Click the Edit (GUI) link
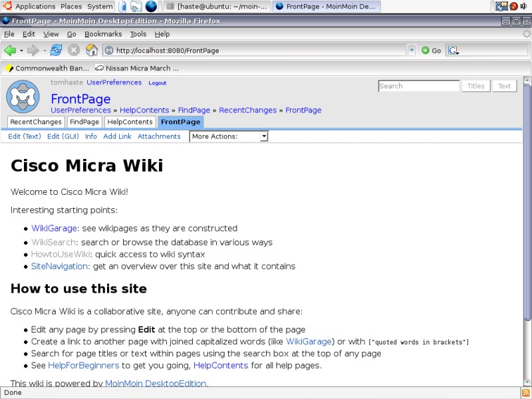The height and width of the screenshot is (399, 532). (63, 136)
